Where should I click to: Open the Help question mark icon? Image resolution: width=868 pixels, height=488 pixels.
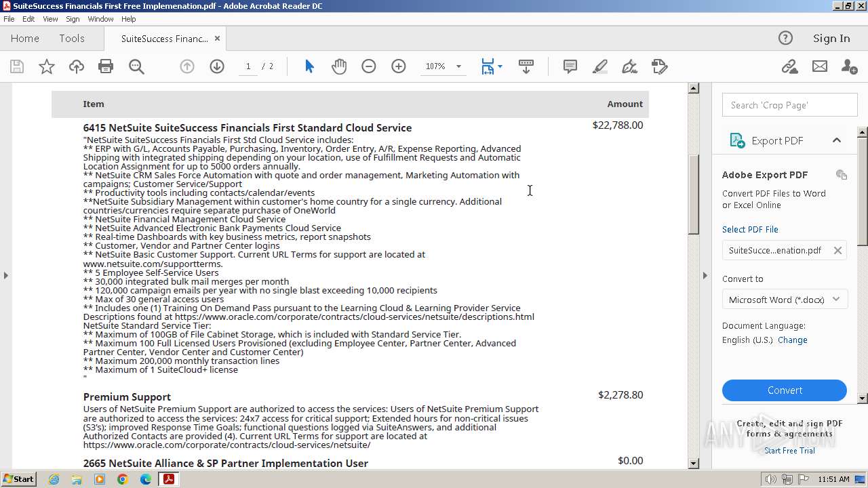tap(785, 39)
